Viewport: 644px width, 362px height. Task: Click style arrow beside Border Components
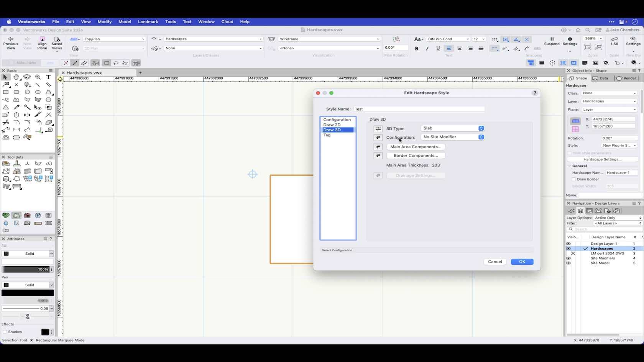point(378,156)
